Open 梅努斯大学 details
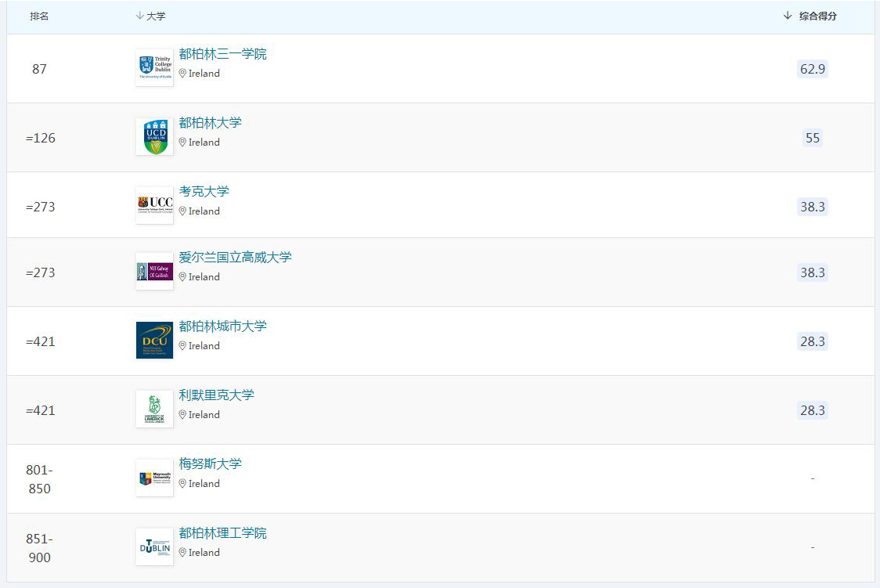880x588 pixels. [210, 464]
